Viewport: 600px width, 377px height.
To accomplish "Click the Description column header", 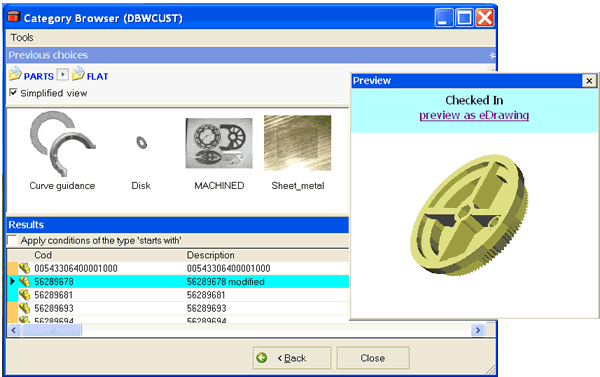I will pos(210,255).
